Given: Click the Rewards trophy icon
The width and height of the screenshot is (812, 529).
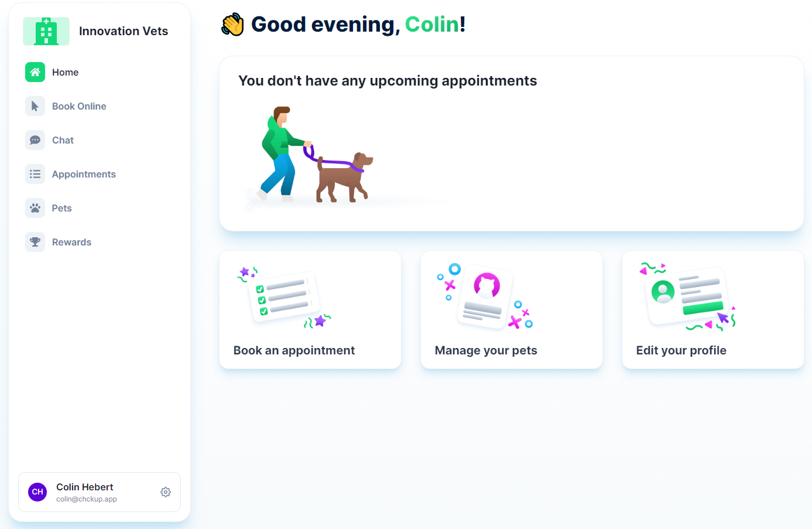Looking at the screenshot, I should [x=35, y=242].
